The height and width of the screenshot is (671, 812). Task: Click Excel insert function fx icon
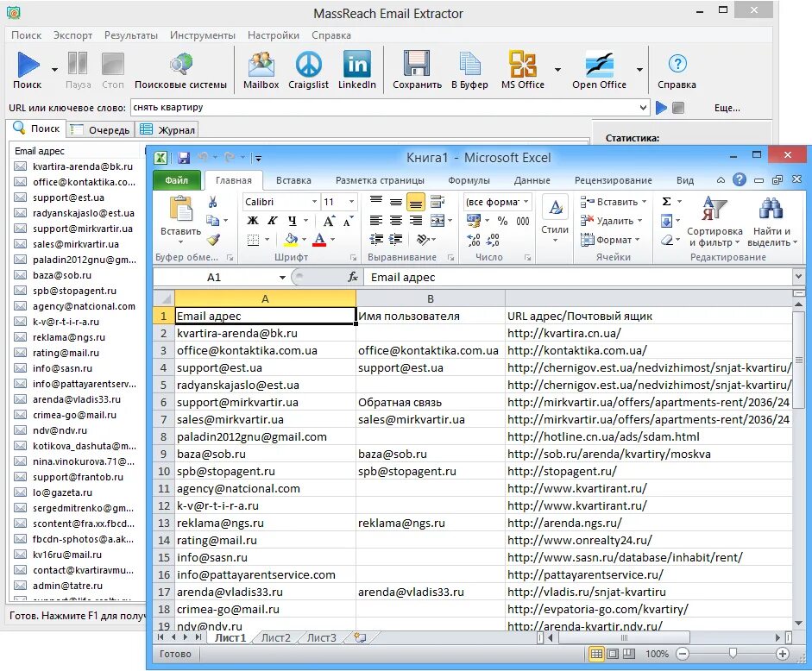click(353, 277)
